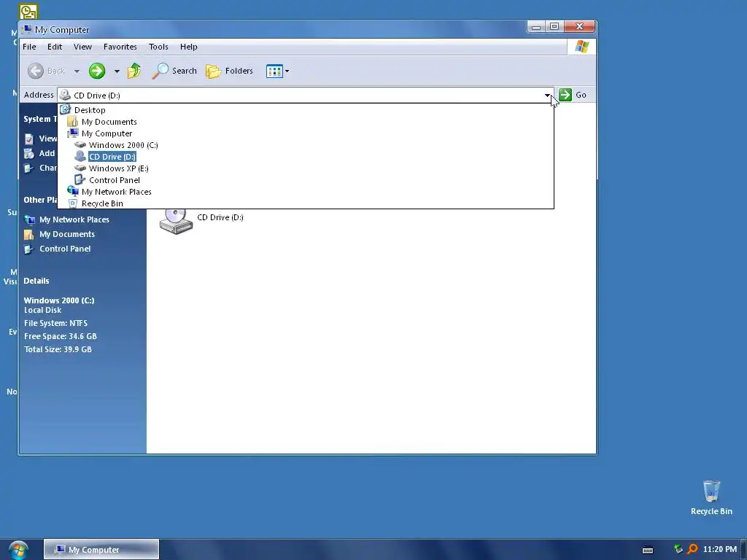Expand the Back history dropdown arrow
This screenshot has width=747, height=560.
tap(77, 71)
